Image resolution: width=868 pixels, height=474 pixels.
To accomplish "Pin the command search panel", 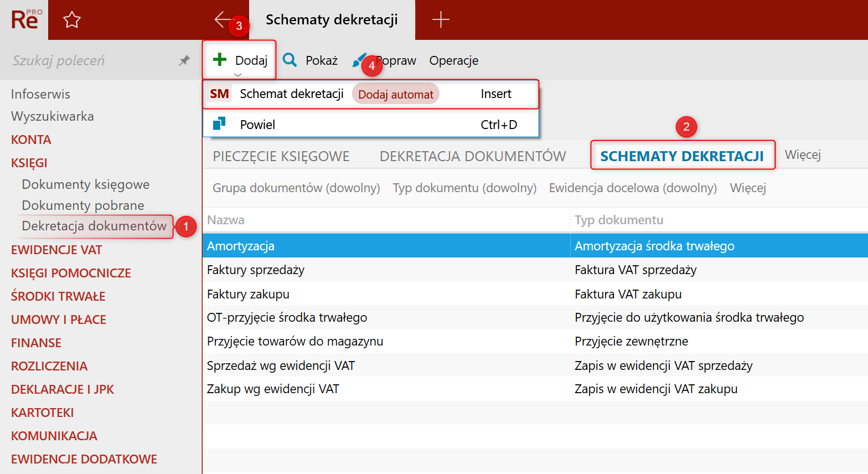I will pos(184,60).
